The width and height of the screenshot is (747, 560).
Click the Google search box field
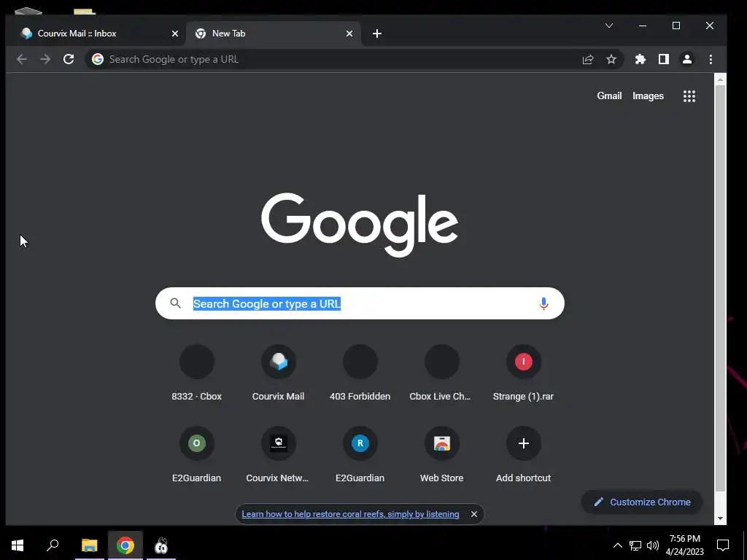click(x=360, y=303)
